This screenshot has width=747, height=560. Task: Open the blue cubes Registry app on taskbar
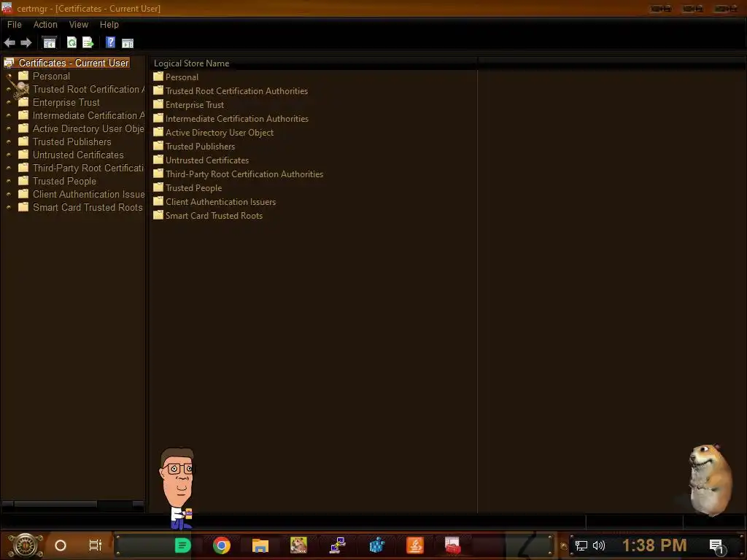tap(376, 545)
